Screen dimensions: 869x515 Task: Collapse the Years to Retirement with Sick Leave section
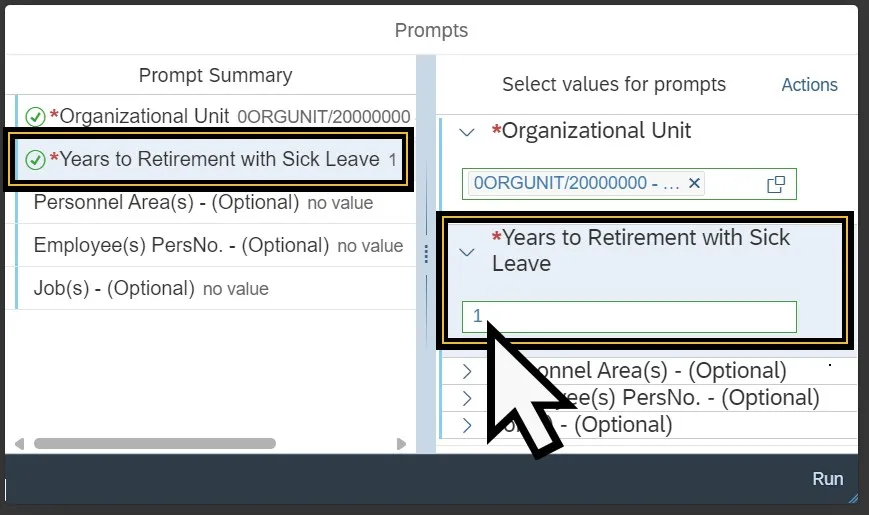pos(466,252)
